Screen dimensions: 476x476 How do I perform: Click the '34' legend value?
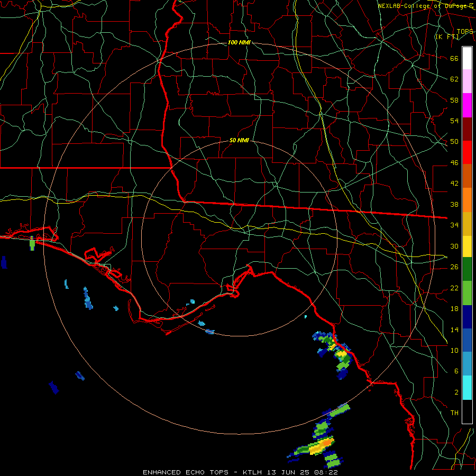pos(454,225)
